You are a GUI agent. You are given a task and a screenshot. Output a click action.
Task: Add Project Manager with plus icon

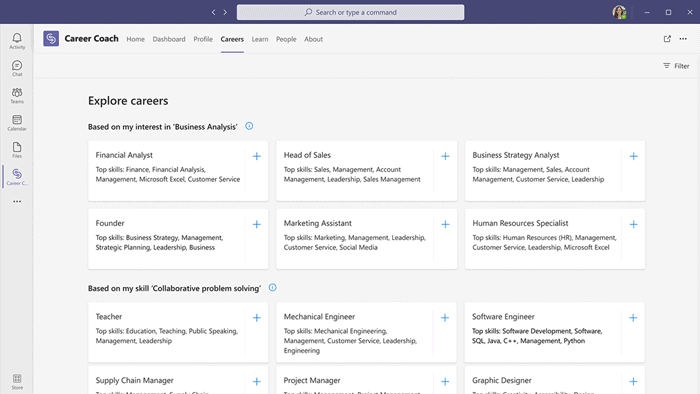click(x=445, y=382)
